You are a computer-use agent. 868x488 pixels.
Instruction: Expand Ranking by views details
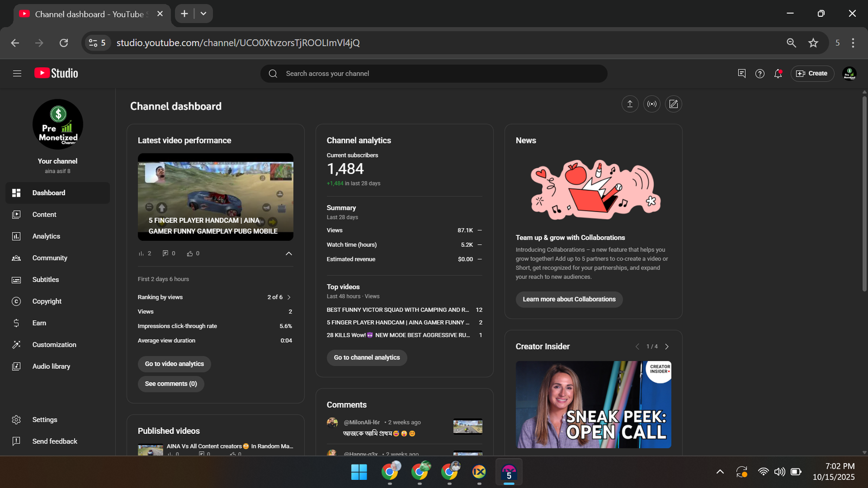(289, 297)
